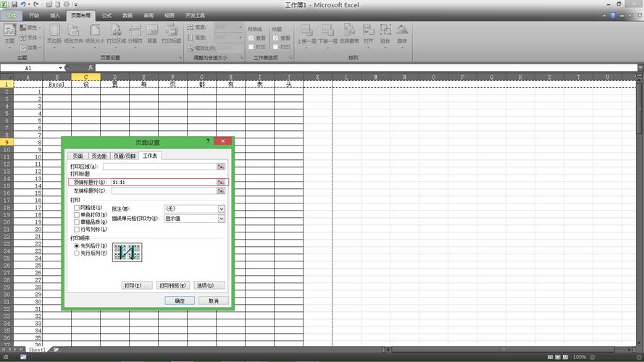Enable the 网格线 print checkbox in dialog
644x362 pixels.
coord(77,208)
